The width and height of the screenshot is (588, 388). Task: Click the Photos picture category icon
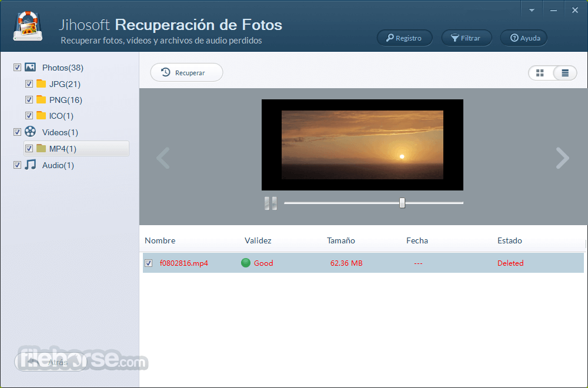pos(31,67)
